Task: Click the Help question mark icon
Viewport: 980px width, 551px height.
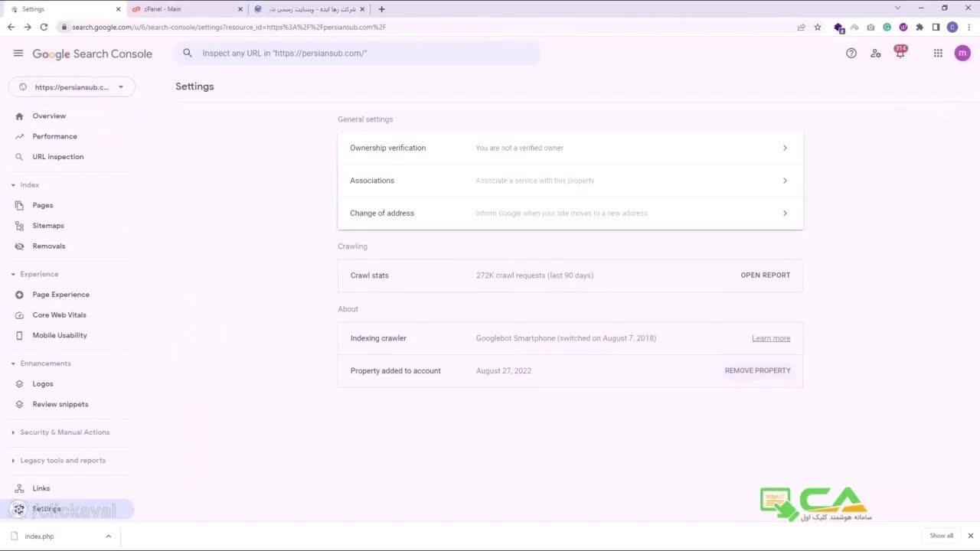Action: pos(851,54)
